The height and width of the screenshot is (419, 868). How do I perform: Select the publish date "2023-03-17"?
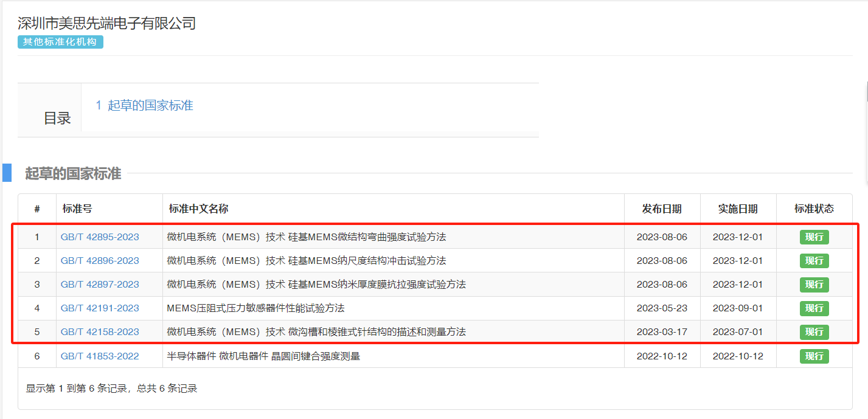tap(662, 332)
